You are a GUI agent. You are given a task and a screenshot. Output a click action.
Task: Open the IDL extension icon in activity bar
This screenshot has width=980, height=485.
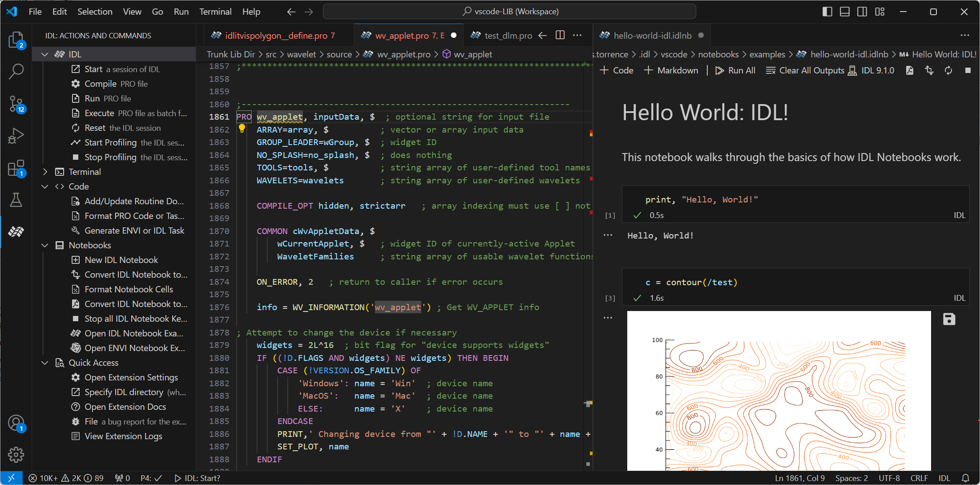pos(16,231)
